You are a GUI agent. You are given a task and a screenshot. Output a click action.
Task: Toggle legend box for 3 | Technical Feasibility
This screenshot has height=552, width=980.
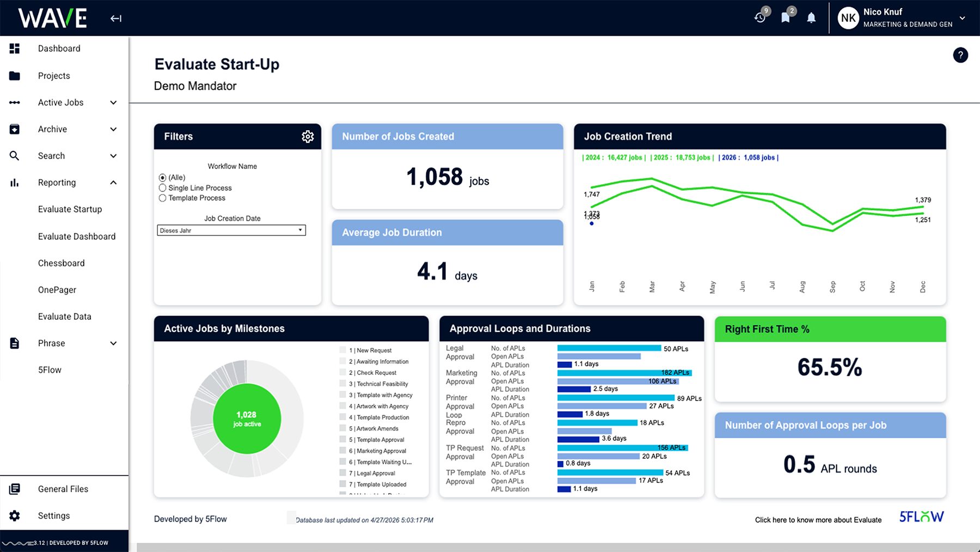342,384
